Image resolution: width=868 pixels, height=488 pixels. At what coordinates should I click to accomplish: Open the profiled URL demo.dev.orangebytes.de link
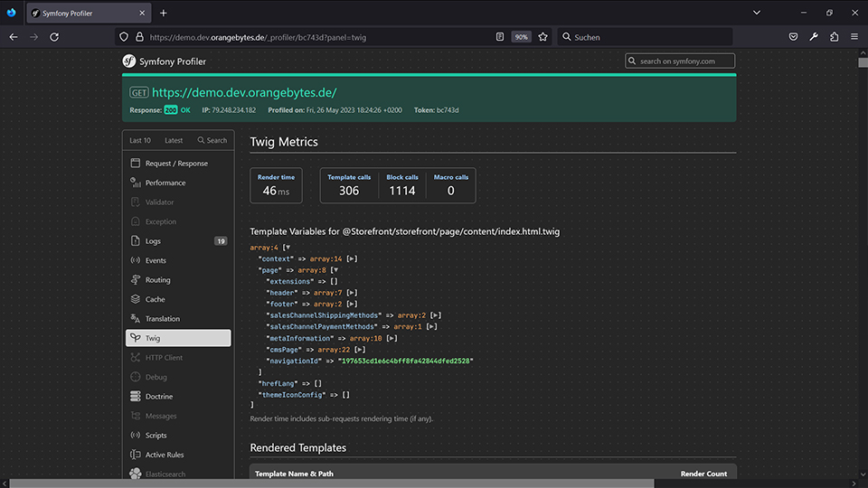(x=244, y=92)
